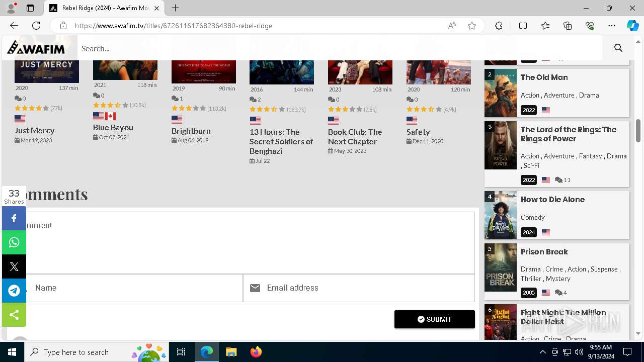Click Just Mercy poster thumbnail
Image resolution: width=644 pixels, height=362 pixels.
(x=47, y=71)
